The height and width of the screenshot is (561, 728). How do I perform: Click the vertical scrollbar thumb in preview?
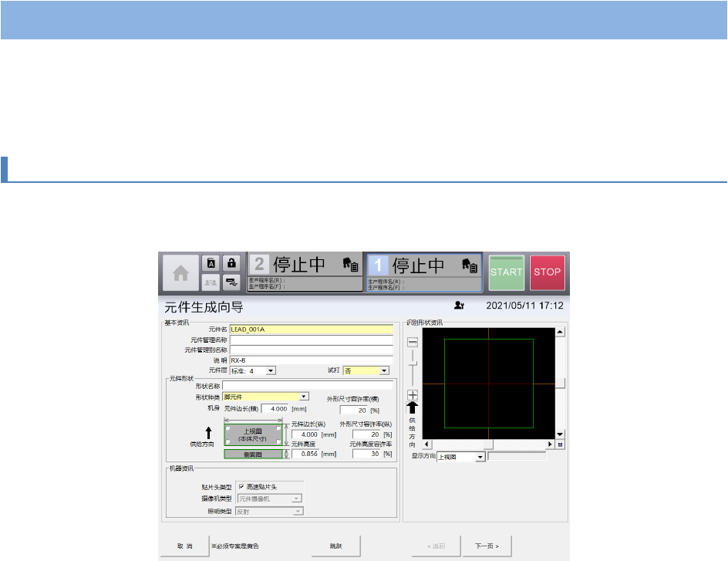pos(560,384)
